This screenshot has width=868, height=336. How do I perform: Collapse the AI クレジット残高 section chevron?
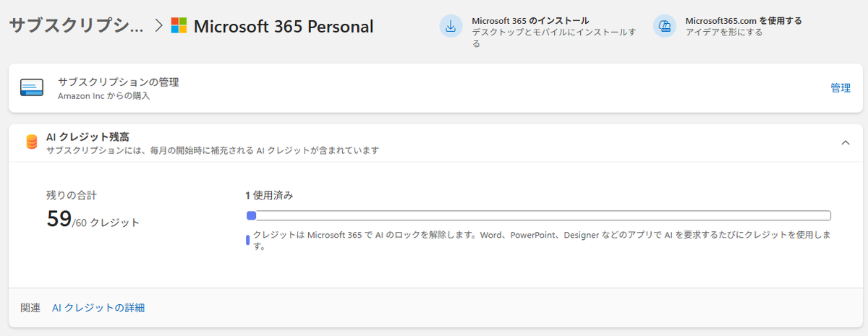tap(845, 142)
